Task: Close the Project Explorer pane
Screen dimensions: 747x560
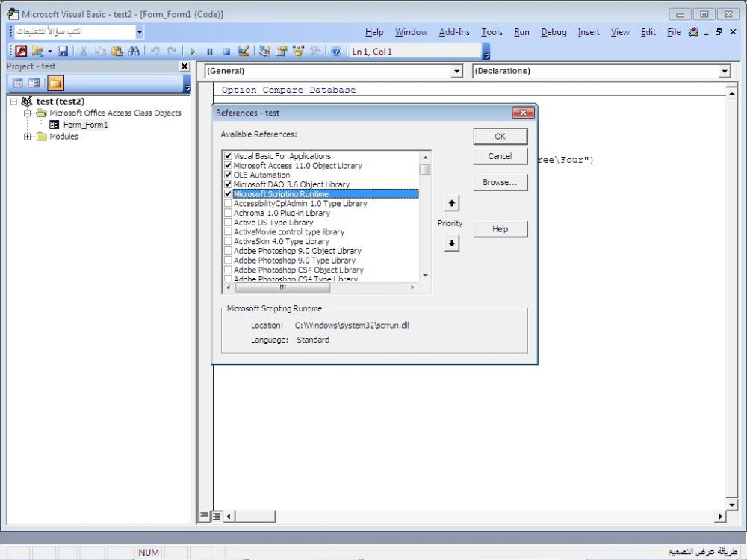Action: point(185,66)
